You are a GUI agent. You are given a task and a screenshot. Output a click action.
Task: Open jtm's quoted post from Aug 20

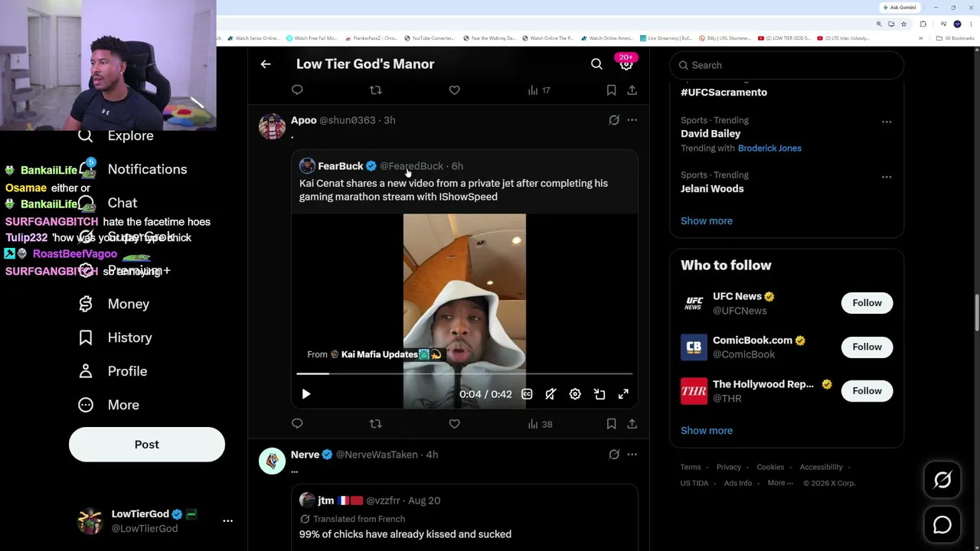pyautogui.click(x=464, y=517)
